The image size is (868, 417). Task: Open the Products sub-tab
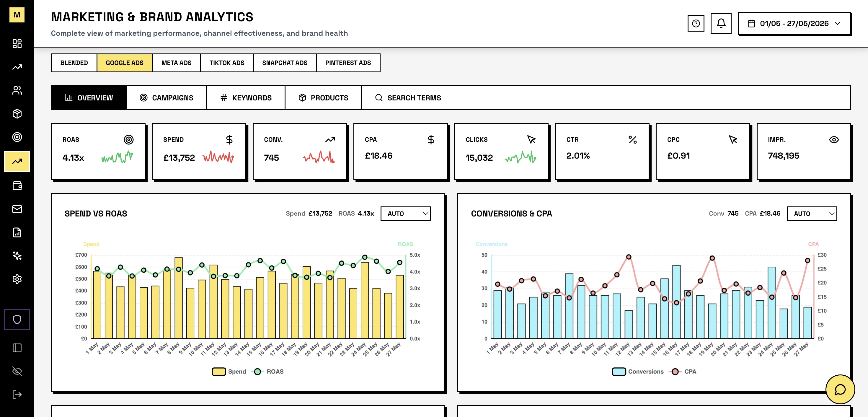(x=323, y=98)
